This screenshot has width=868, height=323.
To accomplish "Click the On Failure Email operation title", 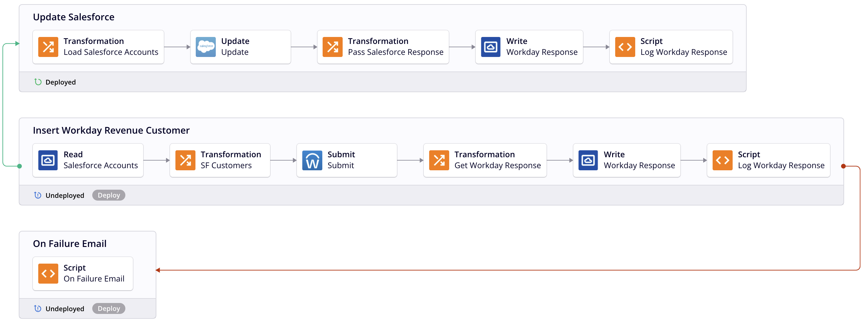I will (70, 244).
